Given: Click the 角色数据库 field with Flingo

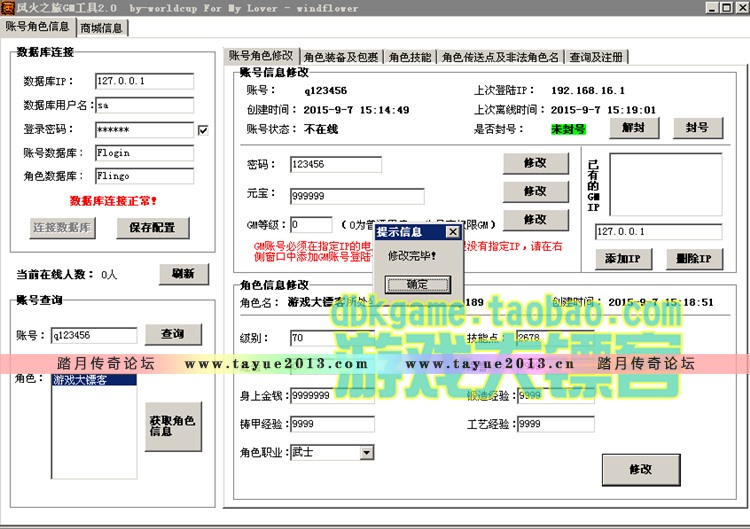Looking at the screenshot, I should click(144, 176).
